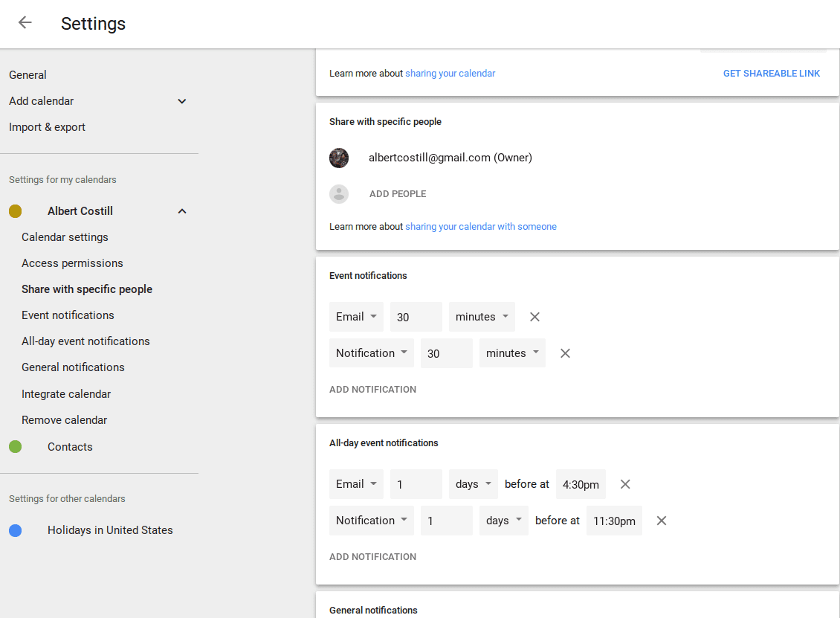
Task: Open the General settings section
Action: click(x=28, y=75)
